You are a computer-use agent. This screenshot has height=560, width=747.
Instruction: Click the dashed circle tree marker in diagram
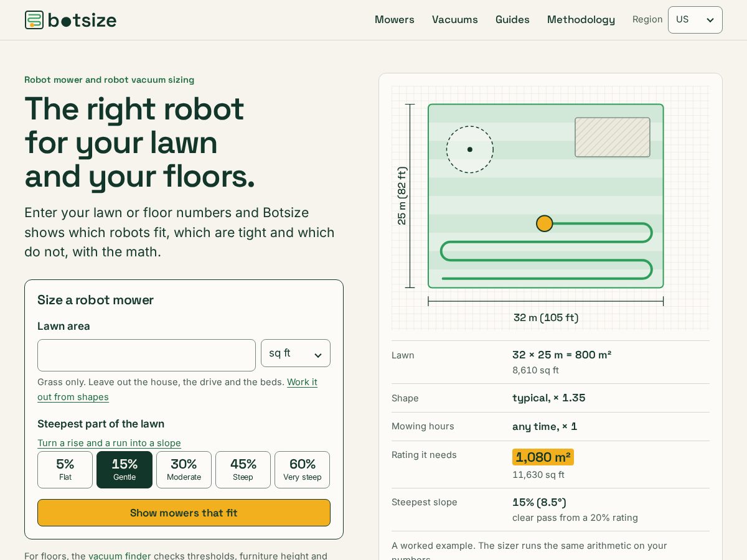pyautogui.click(x=470, y=149)
